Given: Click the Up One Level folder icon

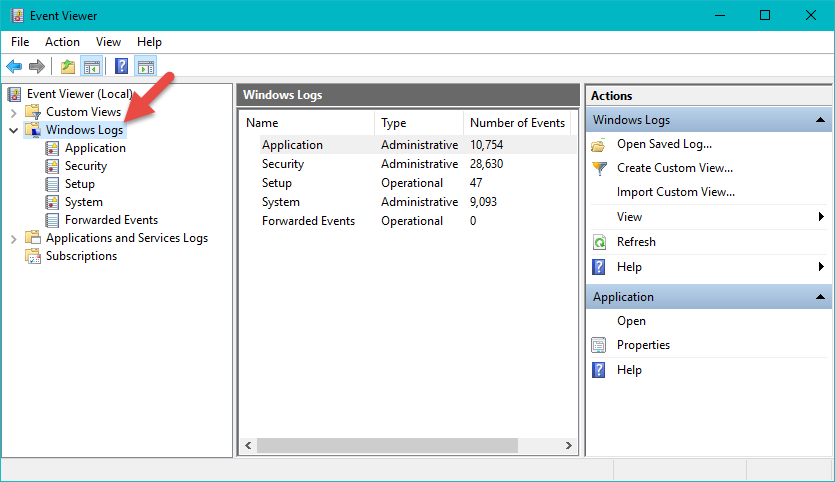Looking at the screenshot, I should (67, 67).
